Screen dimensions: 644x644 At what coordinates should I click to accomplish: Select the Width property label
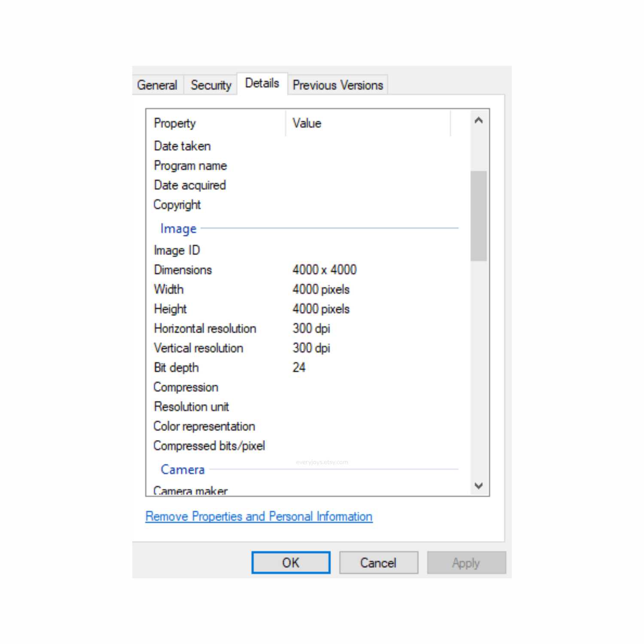(x=169, y=289)
